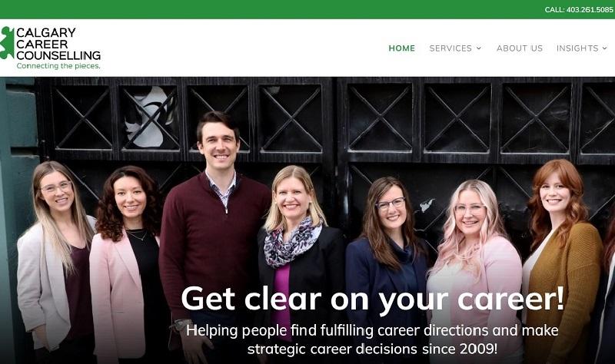This screenshot has width=615, height=364.
Task: Expand the chevron next to SERVICES
Action: (479, 48)
